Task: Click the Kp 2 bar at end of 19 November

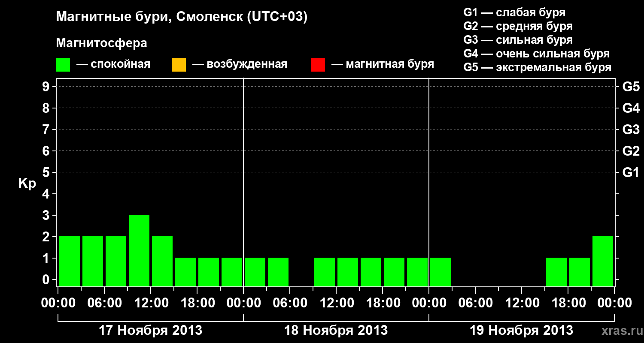Action: click(603, 261)
